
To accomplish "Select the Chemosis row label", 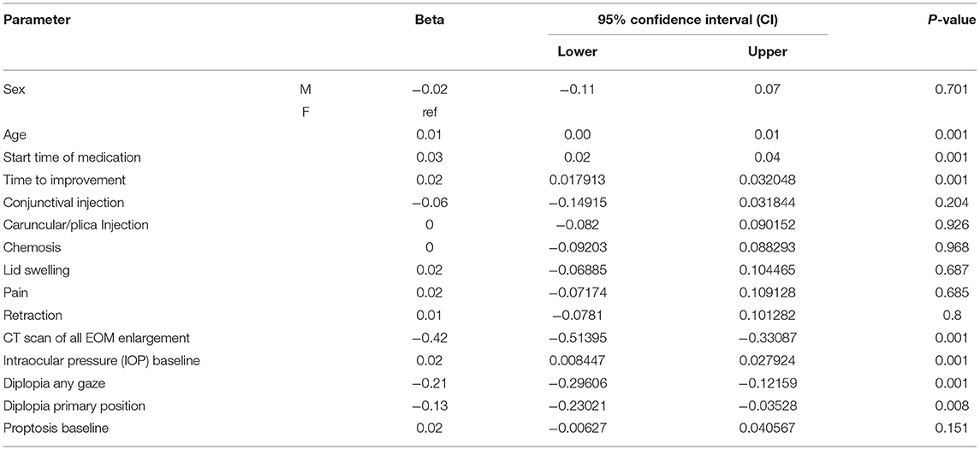I will point(29,247).
